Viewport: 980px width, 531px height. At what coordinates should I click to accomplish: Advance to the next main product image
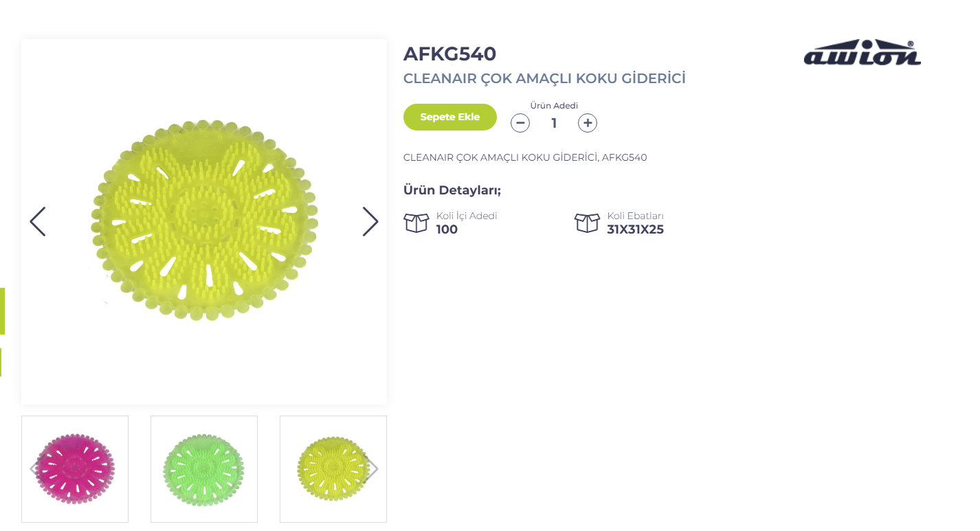(x=370, y=222)
